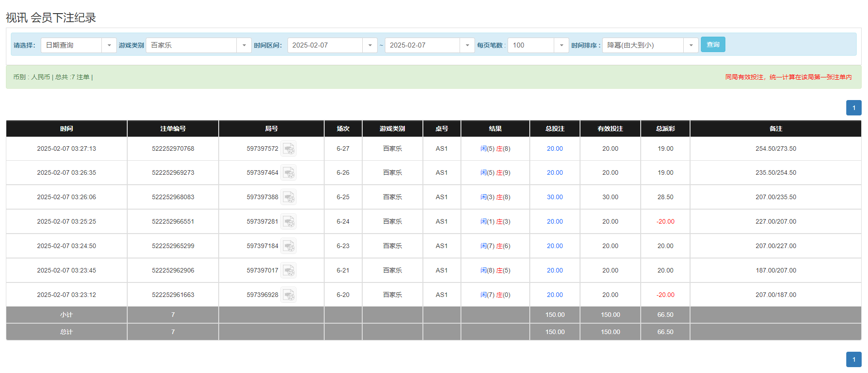The width and height of the screenshot is (868, 373).
Task: Click the 时间 column header
Action: click(x=67, y=129)
